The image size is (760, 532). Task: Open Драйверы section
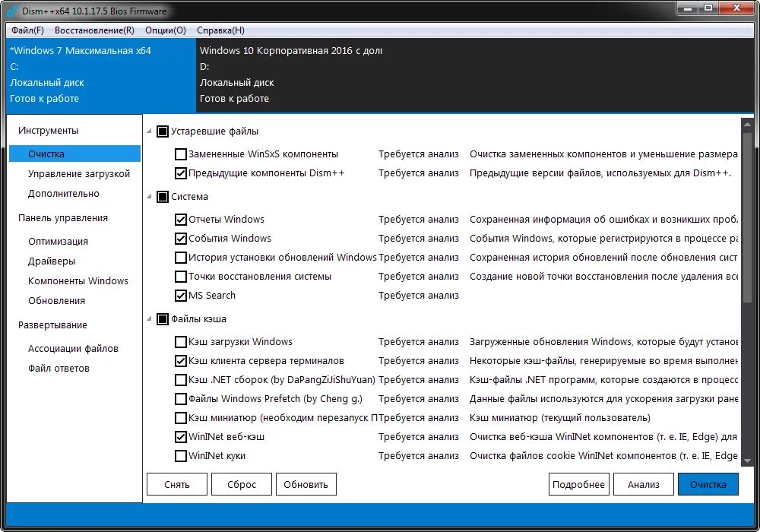[x=52, y=261]
